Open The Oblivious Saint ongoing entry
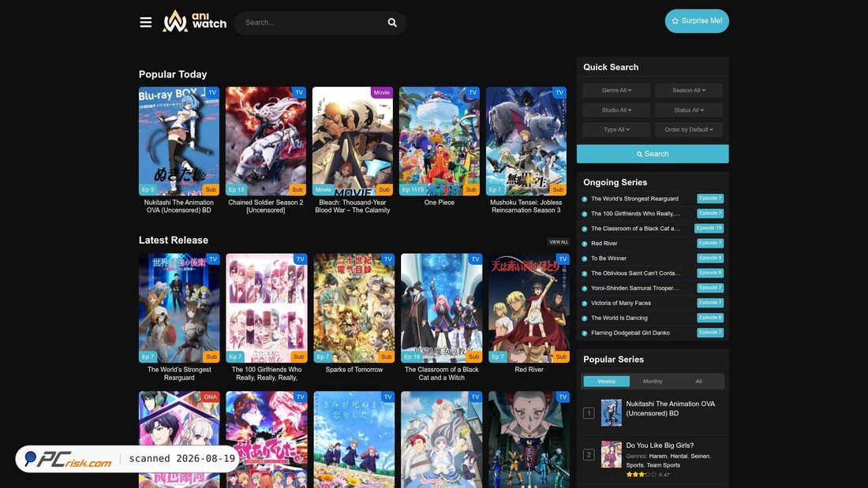This screenshot has width=868, height=488. [635, 274]
